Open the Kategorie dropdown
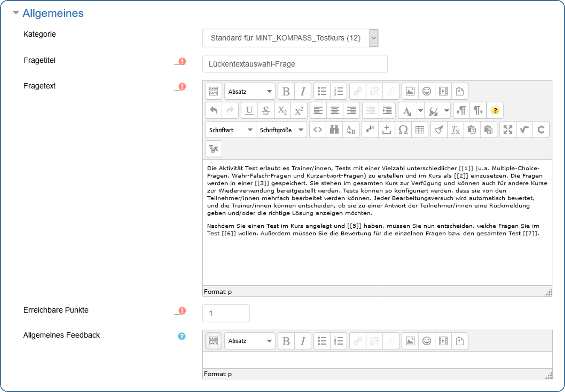Image resolution: width=565 pixels, height=392 pixels. tap(290, 38)
